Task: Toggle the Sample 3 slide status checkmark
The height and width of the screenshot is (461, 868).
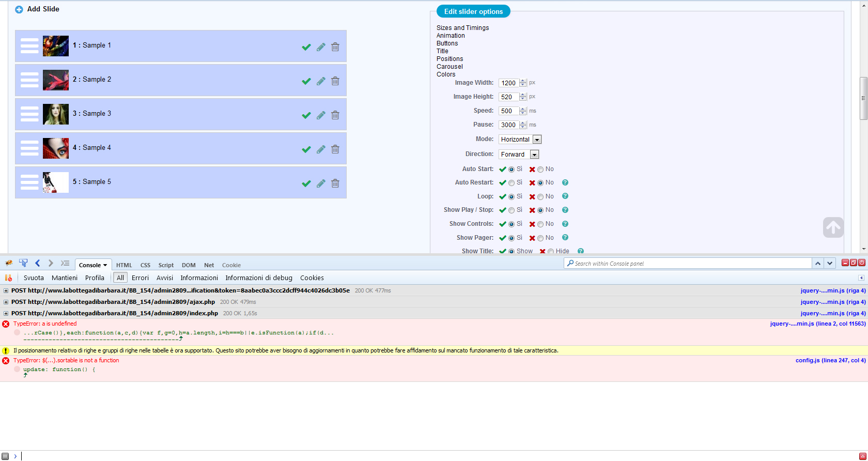Action: (306, 115)
